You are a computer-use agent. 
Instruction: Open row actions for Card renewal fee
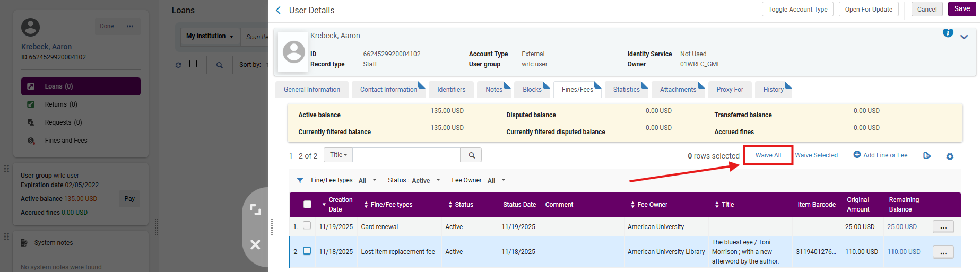pos(943,227)
